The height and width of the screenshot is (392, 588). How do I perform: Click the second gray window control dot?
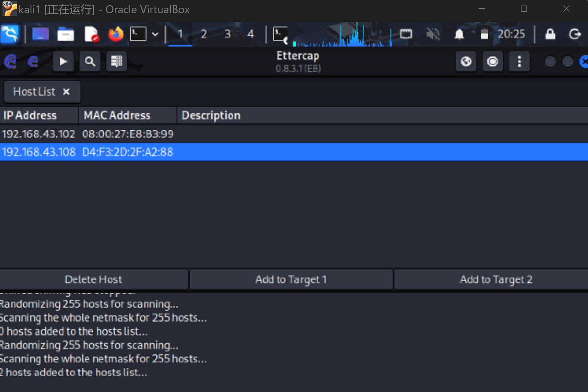[x=568, y=62]
